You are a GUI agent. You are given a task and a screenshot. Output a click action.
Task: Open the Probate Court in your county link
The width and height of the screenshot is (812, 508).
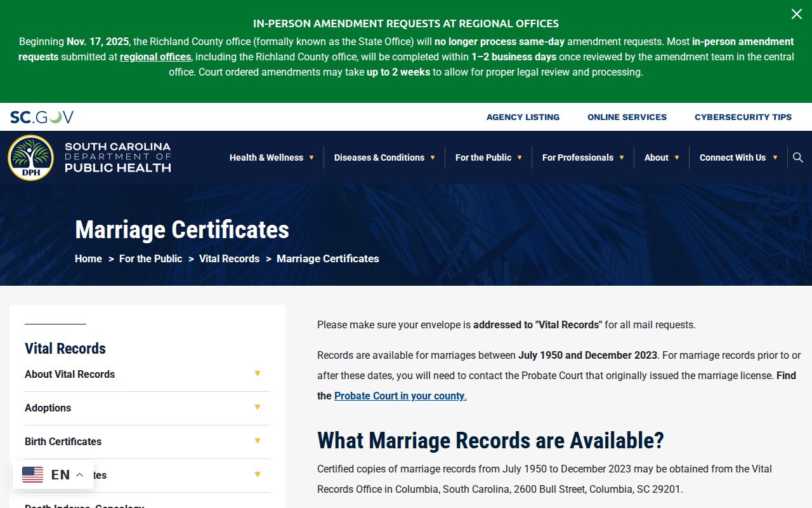(x=400, y=396)
